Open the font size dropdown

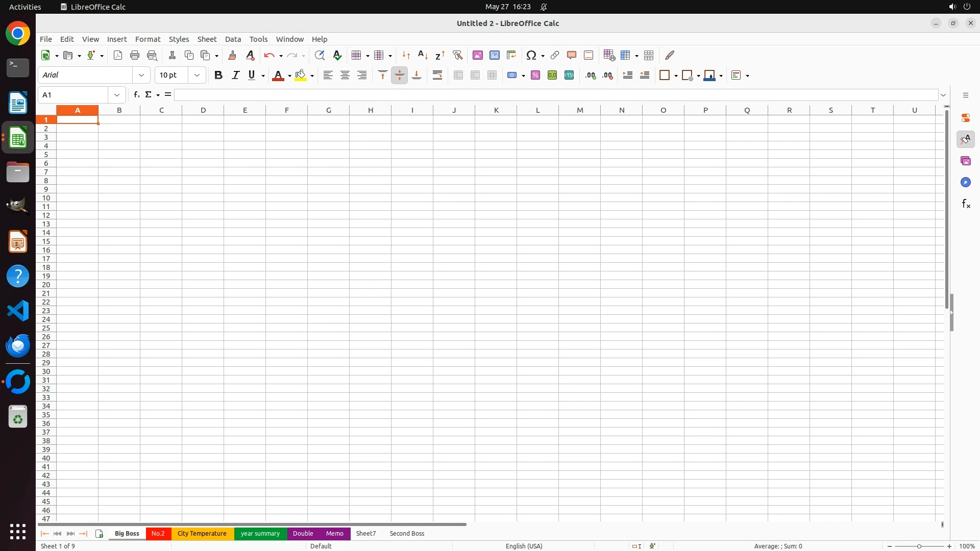pos(197,75)
